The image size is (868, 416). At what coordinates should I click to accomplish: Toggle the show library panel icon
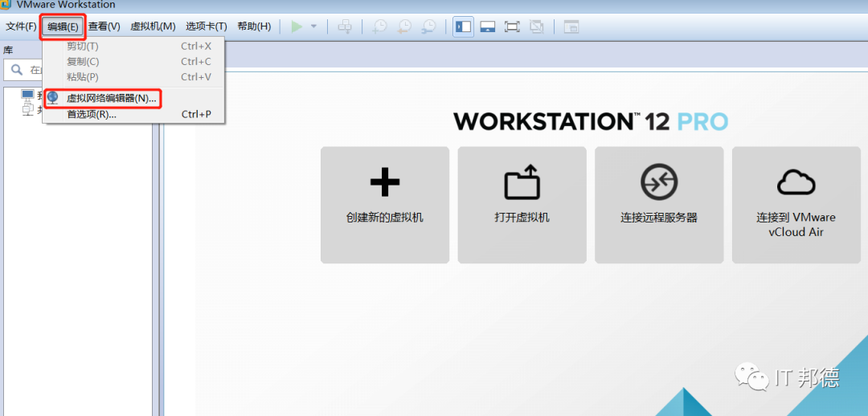click(464, 27)
